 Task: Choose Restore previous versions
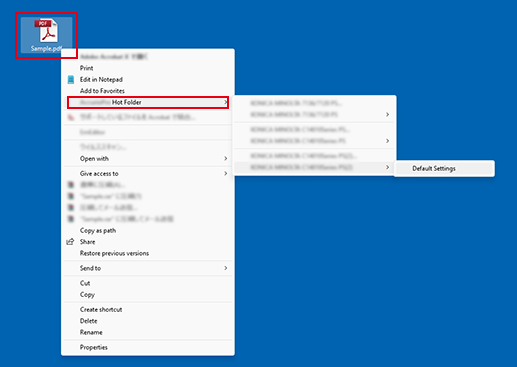(x=148, y=253)
